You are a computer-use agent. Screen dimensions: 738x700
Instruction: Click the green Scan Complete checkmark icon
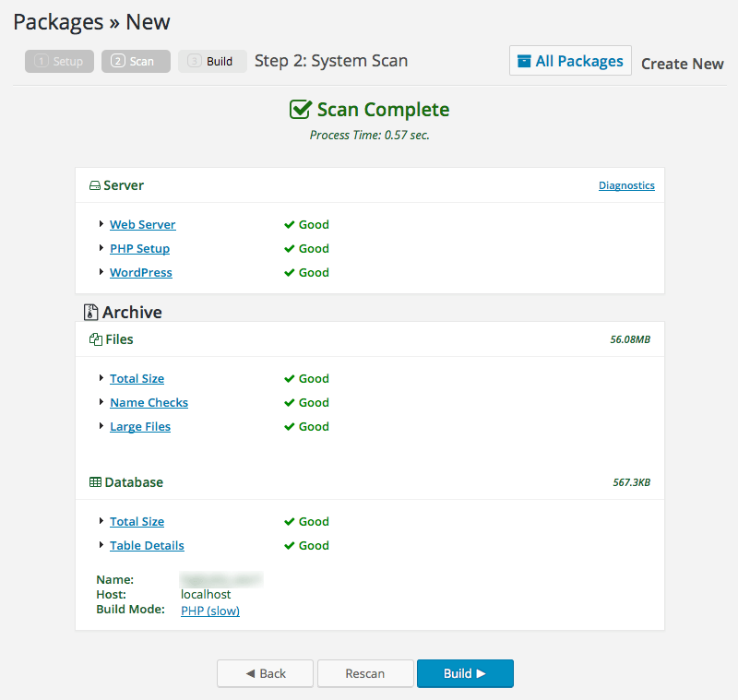[x=300, y=109]
